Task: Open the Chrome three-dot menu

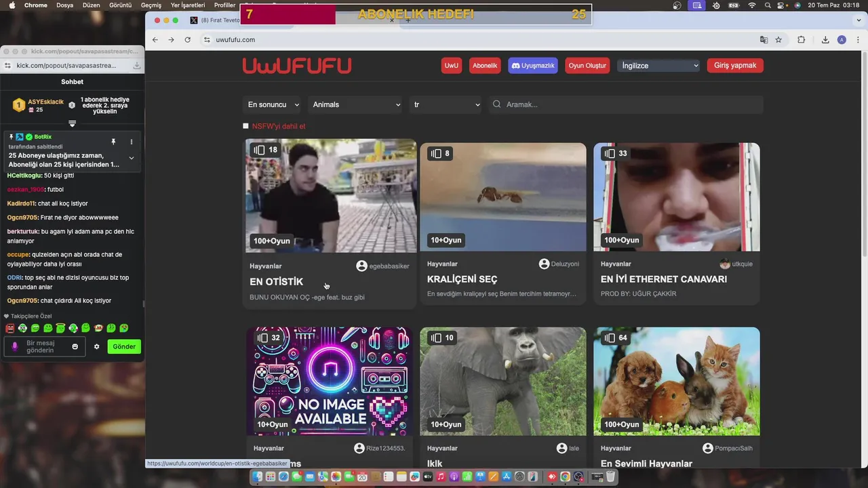Action: (x=857, y=40)
